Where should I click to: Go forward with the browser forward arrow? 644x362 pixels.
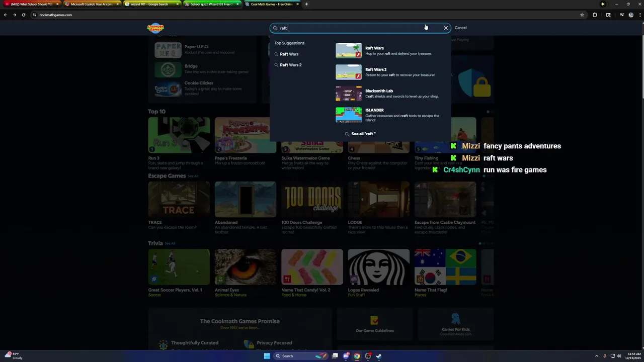click(x=15, y=15)
